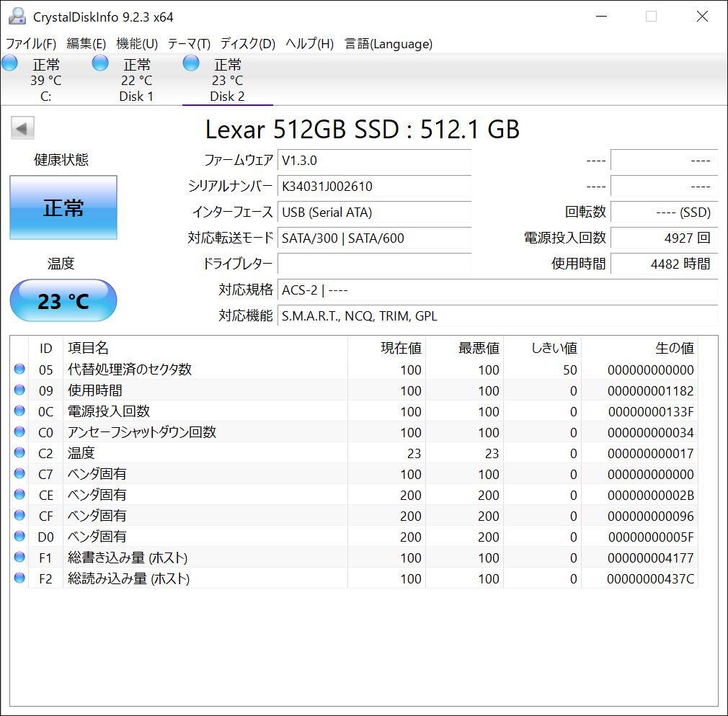Switch to the C: drive tab
Screen dimensions: 728x716
coord(45,79)
